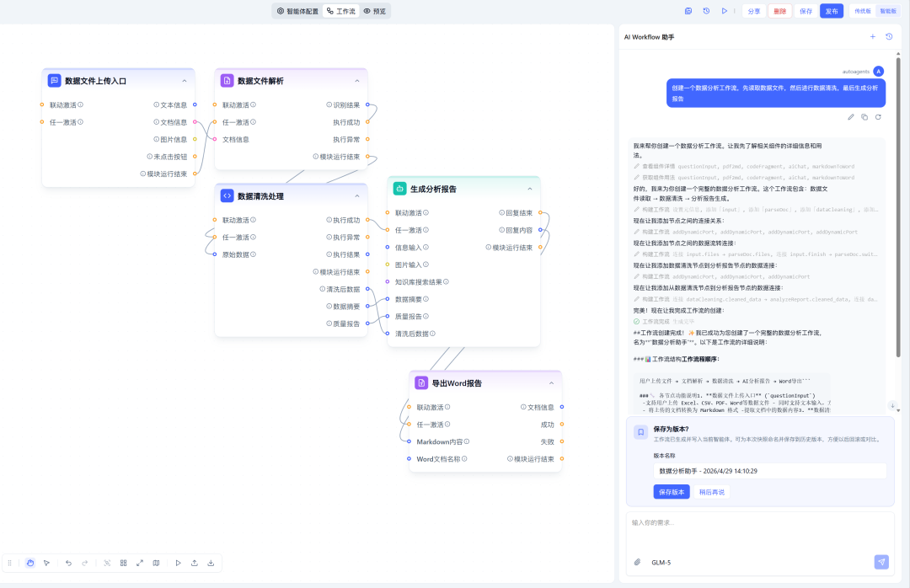910x588 pixels.
Task: Click the four-square auto-layout grid icon
Action: pos(124,563)
